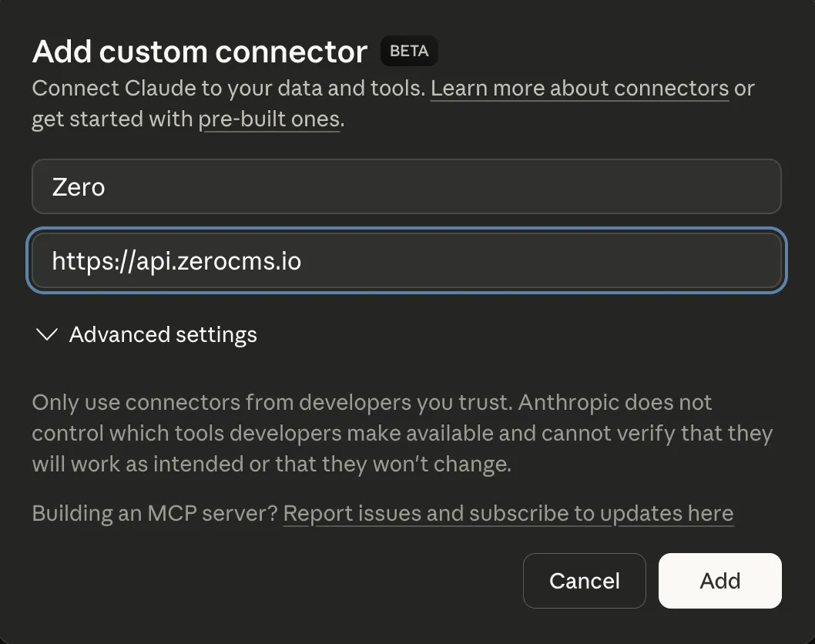Click the connector name field containing Zero
The width and height of the screenshot is (815, 644).
click(x=407, y=186)
